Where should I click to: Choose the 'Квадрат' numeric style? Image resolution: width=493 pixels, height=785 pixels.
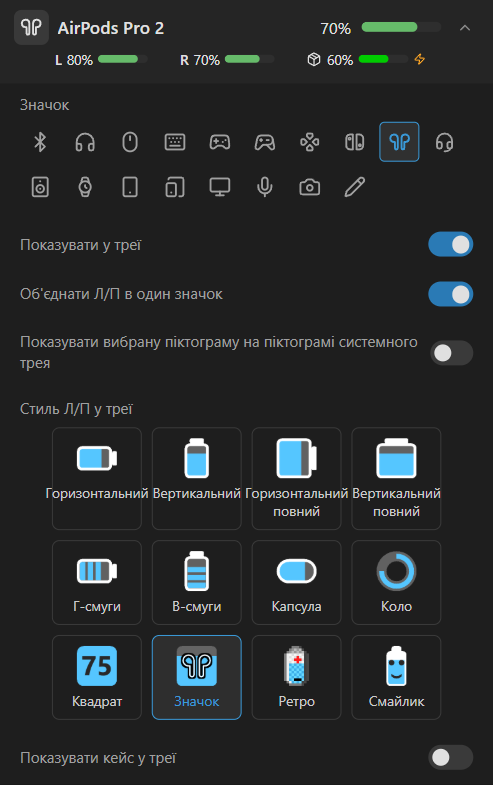tap(97, 677)
